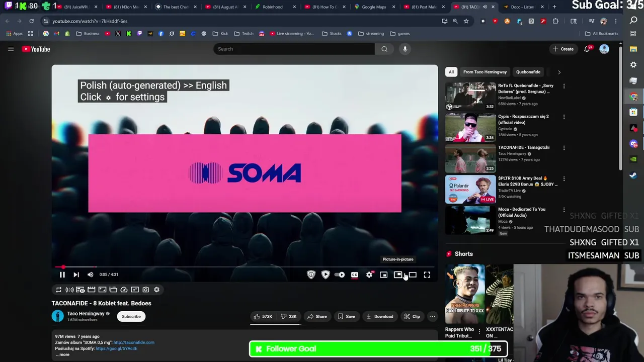Click the Download button

(380, 316)
